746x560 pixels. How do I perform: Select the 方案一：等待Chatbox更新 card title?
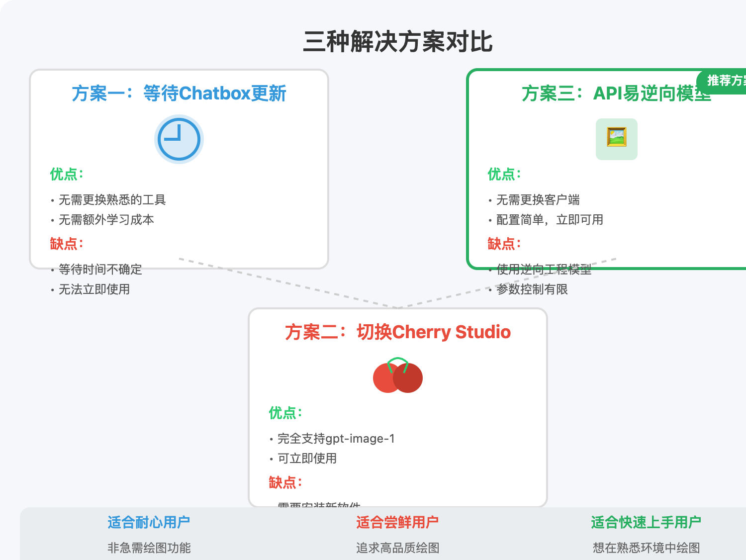tap(179, 93)
